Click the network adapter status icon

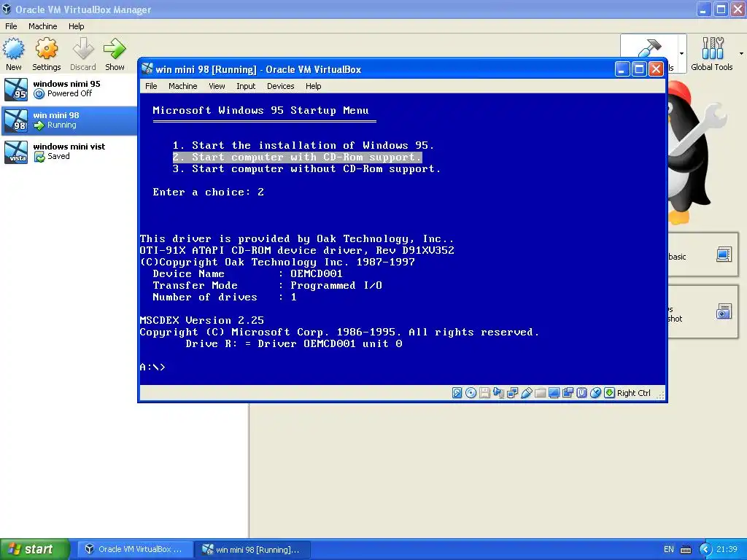(512, 393)
